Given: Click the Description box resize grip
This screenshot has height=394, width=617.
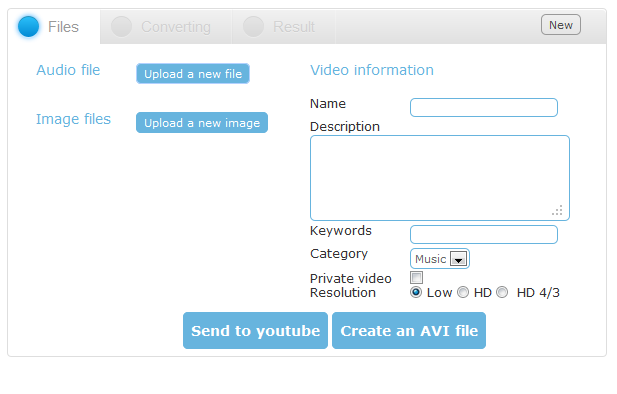Looking at the screenshot, I should [x=557, y=210].
